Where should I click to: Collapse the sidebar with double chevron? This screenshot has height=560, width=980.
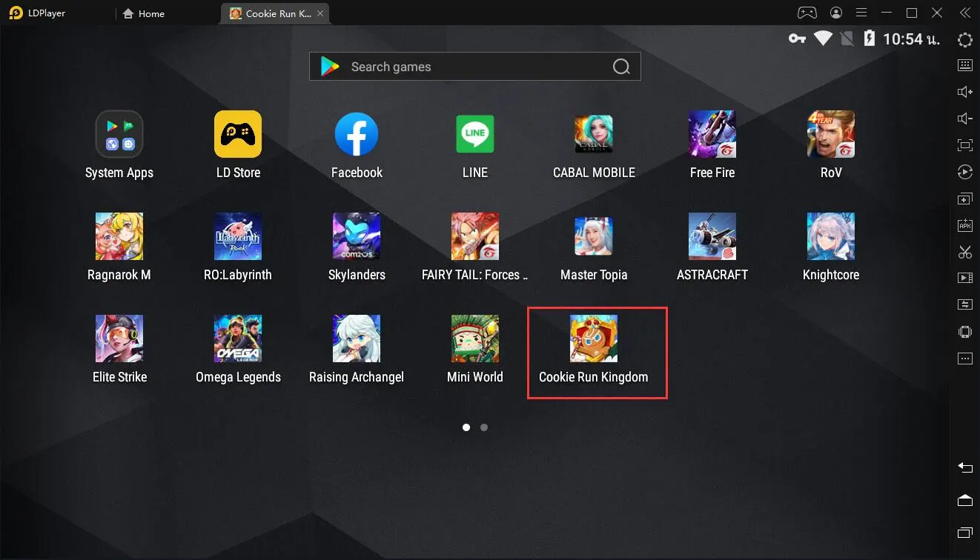click(x=964, y=13)
